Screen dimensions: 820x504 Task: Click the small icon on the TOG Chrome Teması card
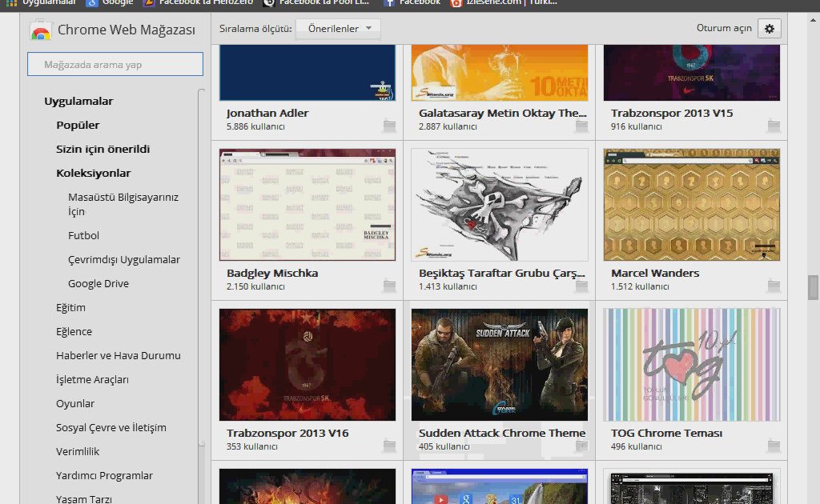pos(774,446)
